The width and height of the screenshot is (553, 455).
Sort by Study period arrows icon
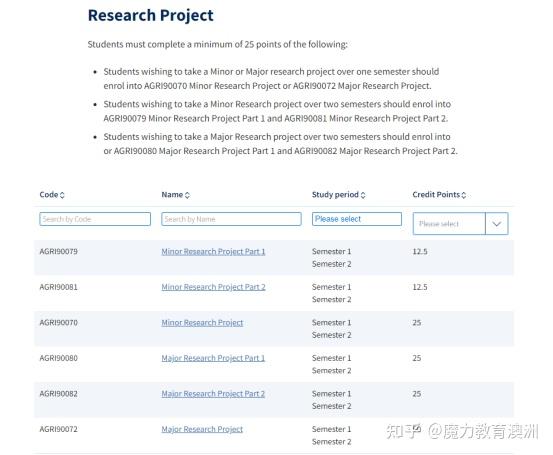tap(363, 195)
